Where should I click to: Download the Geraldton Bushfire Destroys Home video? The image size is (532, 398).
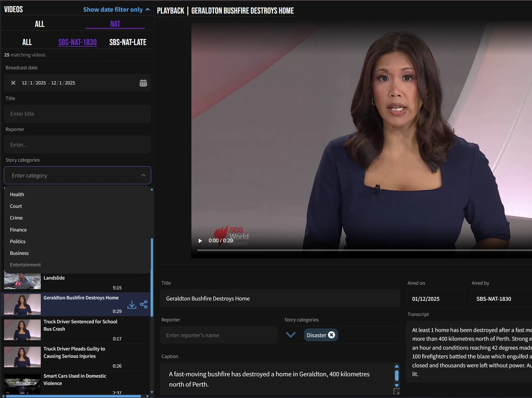click(132, 305)
